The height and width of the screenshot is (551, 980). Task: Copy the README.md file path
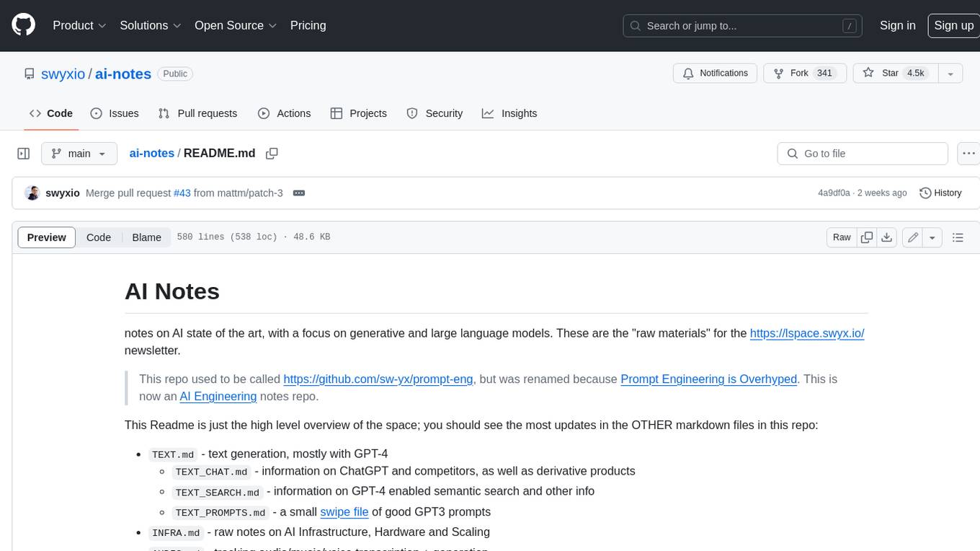[x=272, y=154]
